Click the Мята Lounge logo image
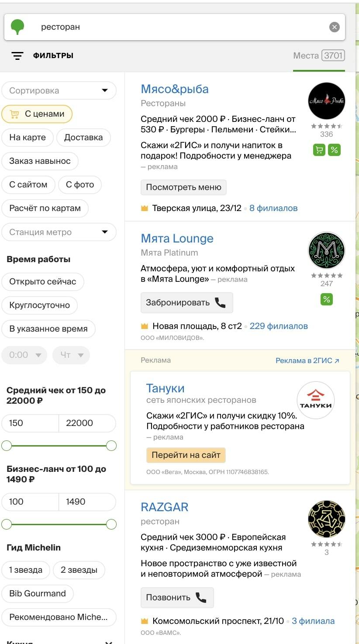Image resolution: width=359 pixels, height=644 pixels. [x=327, y=250]
